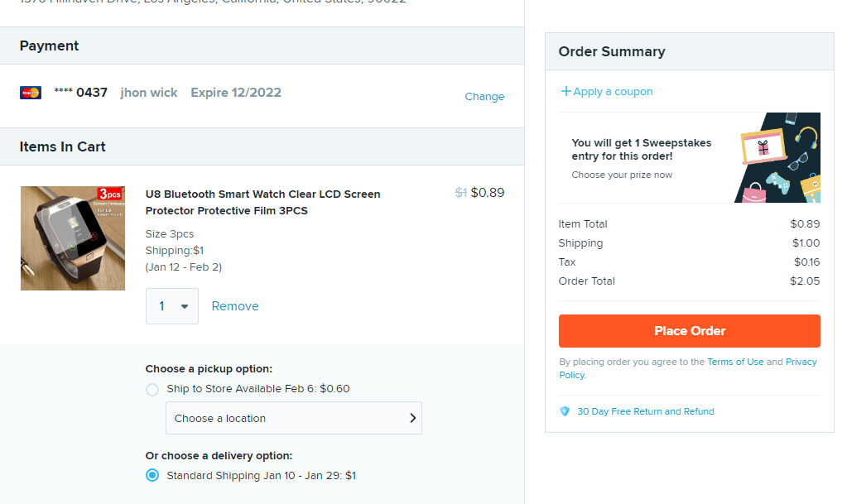Open the Choose a location selector
Viewport: 847px width, 504px height.
coord(293,418)
